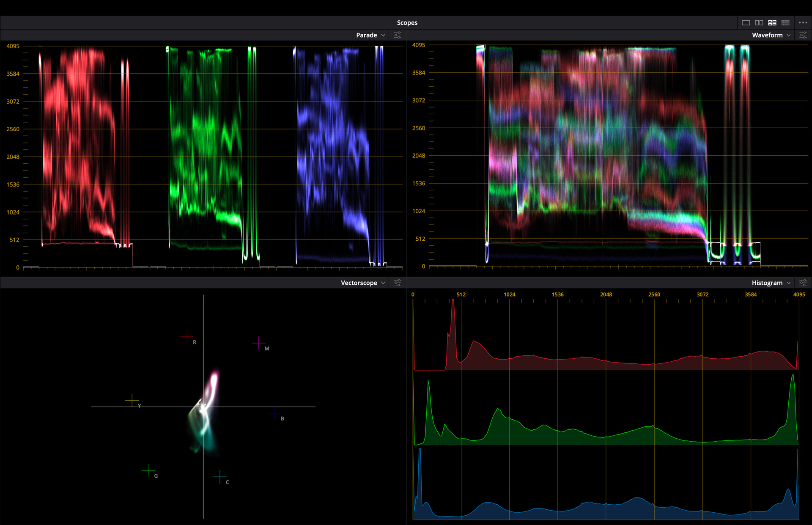The image size is (812, 525).
Task: Open Waveform scope settings sliders icon
Action: pos(803,35)
